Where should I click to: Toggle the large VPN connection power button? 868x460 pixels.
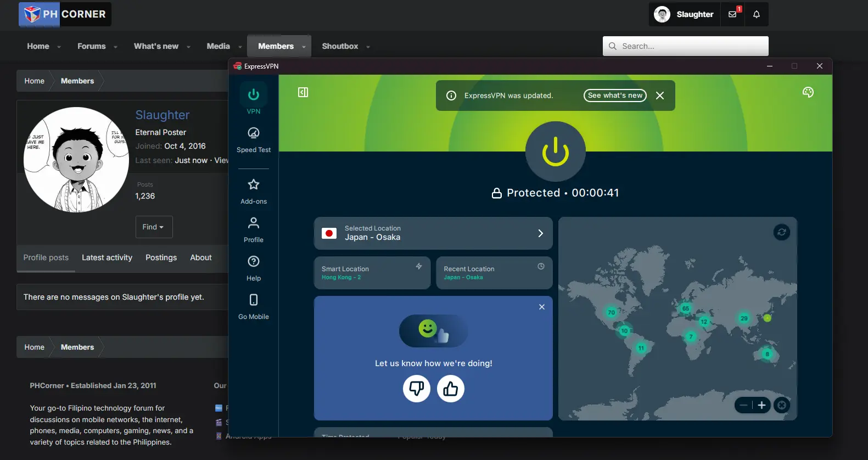[x=556, y=152]
